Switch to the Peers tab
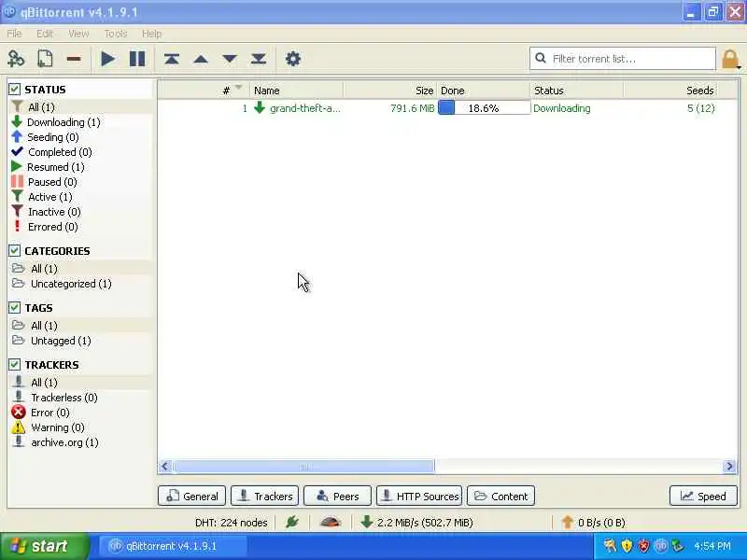Screen dimensions: 747x560 click(x=337, y=496)
